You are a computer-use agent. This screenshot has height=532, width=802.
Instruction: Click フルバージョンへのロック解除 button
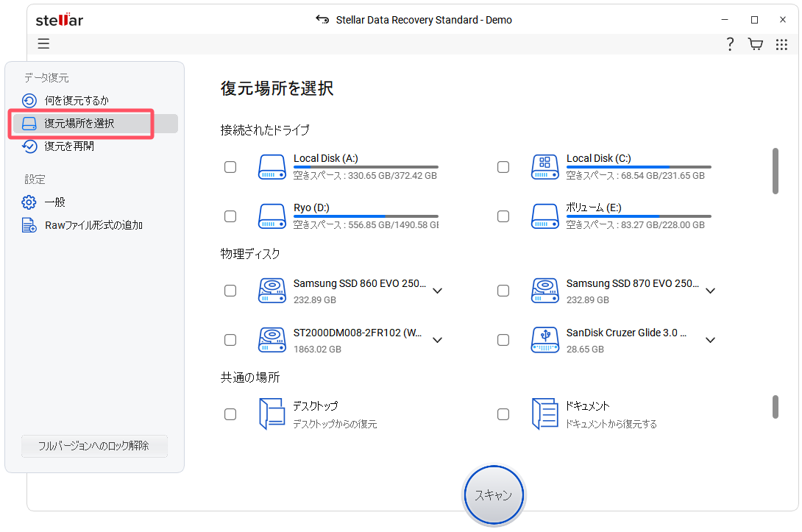[x=94, y=446]
